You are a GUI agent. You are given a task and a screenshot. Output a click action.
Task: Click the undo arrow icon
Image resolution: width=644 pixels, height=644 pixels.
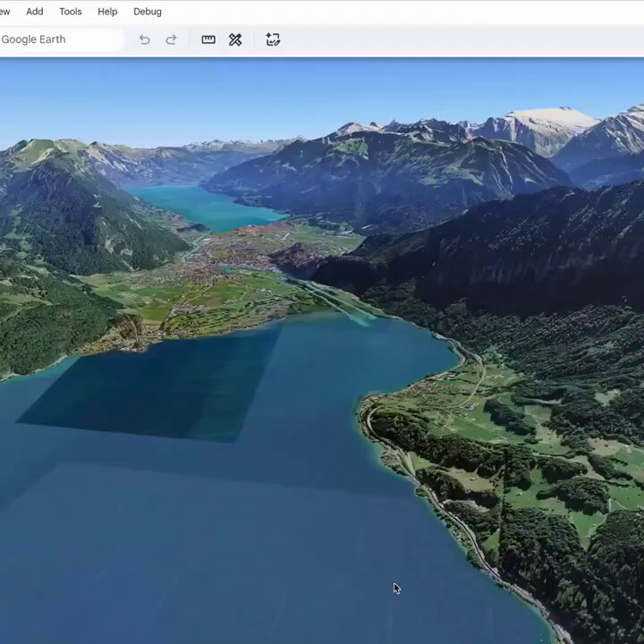tap(144, 40)
